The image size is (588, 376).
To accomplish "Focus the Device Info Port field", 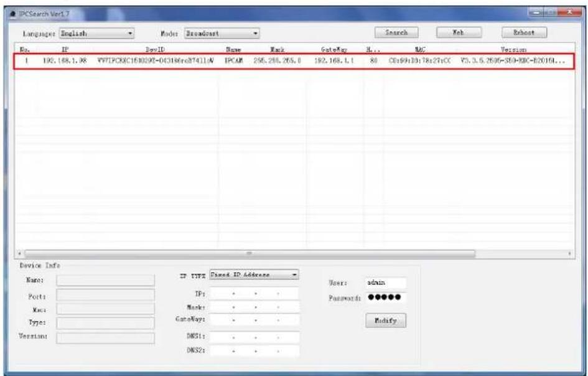I will [x=105, y=295].
